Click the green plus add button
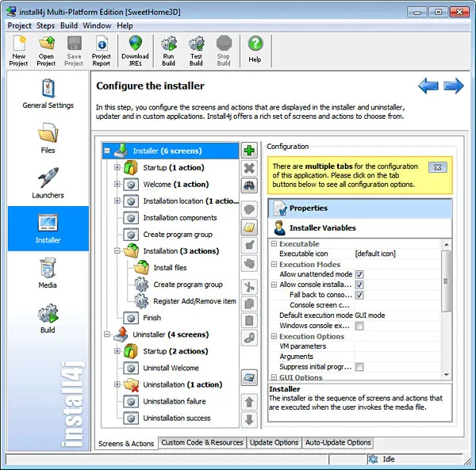Screen dimensions: 476x470 pos(249,151)
